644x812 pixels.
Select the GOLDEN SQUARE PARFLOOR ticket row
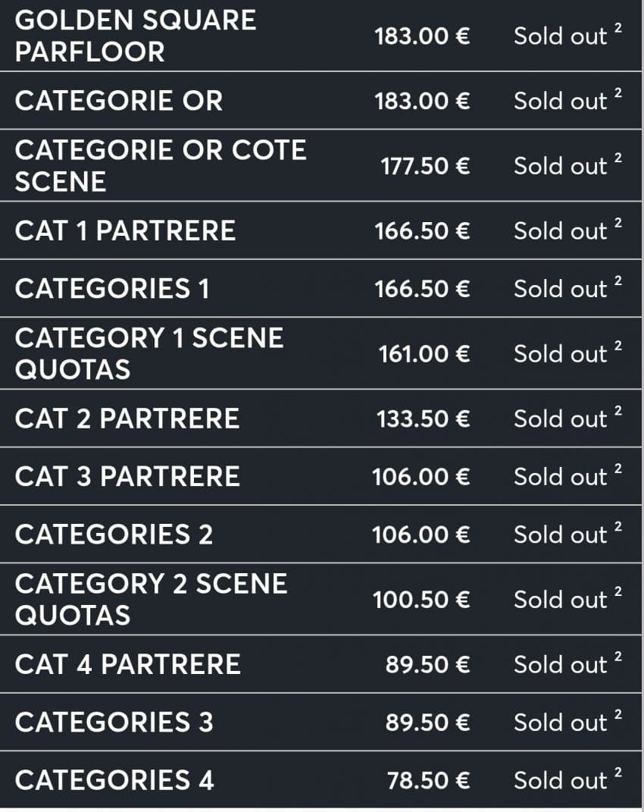(x=136, y=36)
